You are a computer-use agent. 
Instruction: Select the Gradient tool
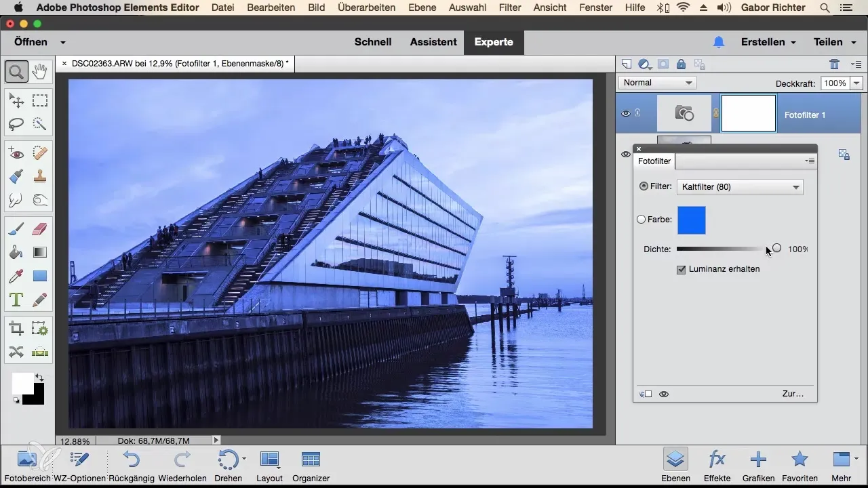pos(39,253)
